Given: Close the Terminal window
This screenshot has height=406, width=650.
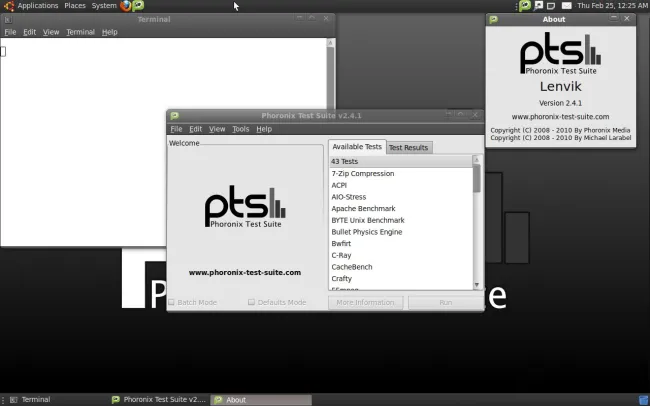Looking at the screenshot, I should point(326,18).
